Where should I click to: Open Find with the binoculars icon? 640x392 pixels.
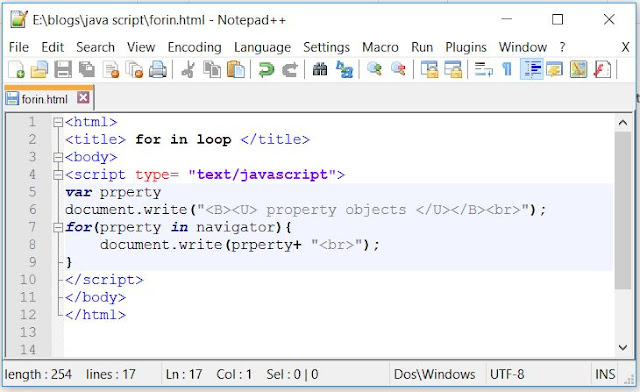coord(320,69)
